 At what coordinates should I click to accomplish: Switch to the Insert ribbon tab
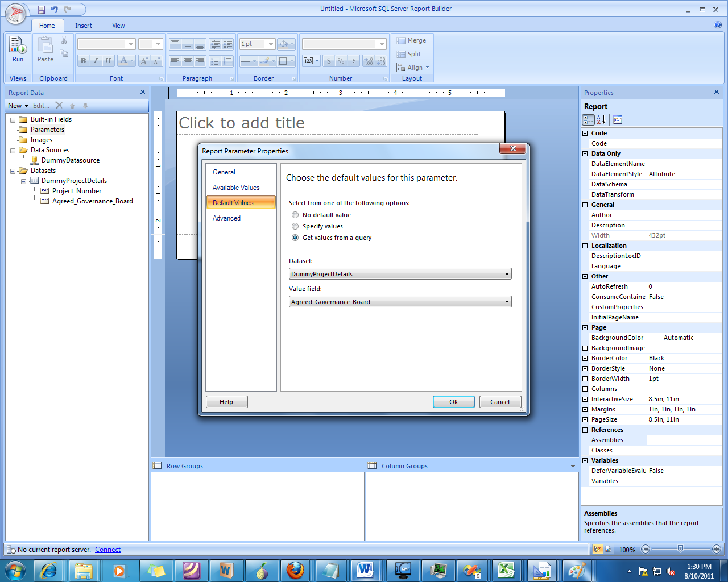(x=84, y=26)
